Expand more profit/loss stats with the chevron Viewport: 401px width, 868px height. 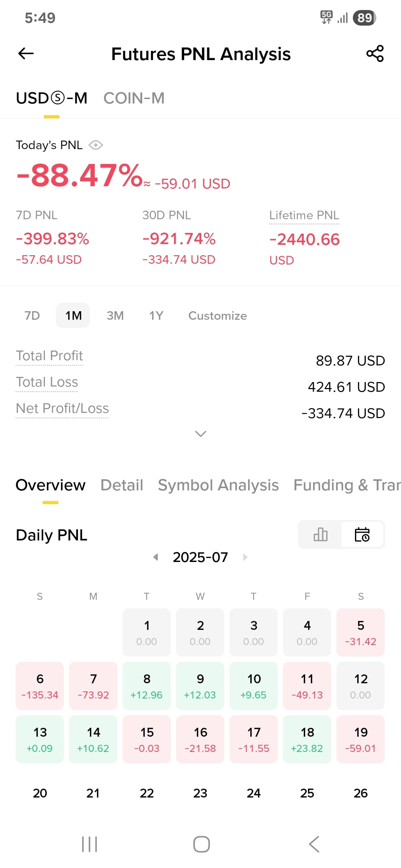[x=200, y=434]
